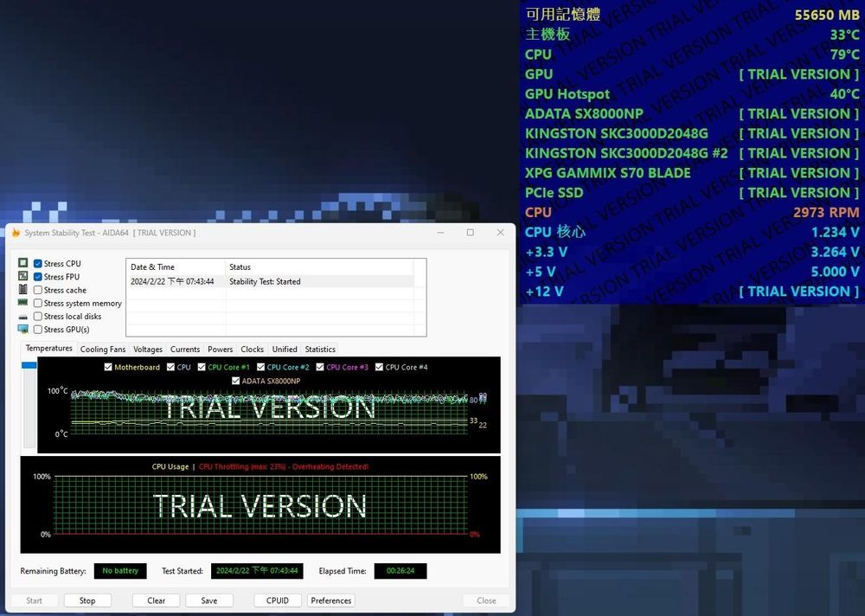Switch to the Voltages tab
The height and width of the screenshot is (616, 865).
click(147, 349)
